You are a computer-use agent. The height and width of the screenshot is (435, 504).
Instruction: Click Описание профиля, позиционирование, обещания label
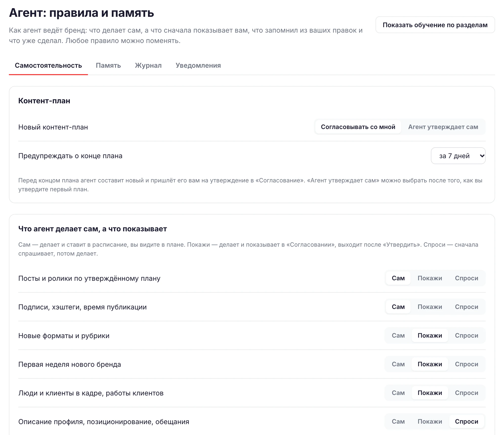point(104,422)
